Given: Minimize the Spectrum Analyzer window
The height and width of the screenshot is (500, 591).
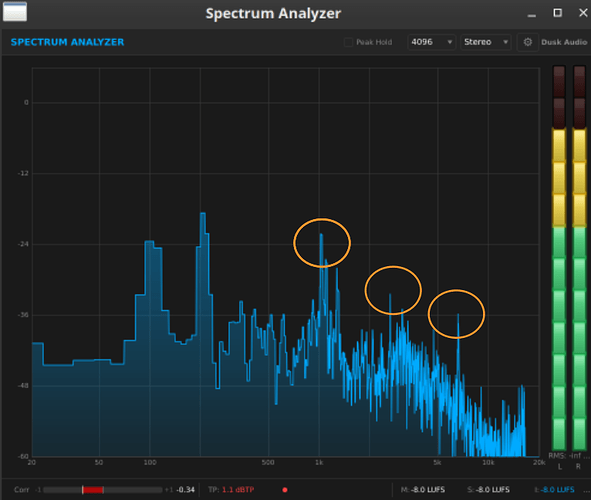Looking at the screenshot, I should 532,15.
